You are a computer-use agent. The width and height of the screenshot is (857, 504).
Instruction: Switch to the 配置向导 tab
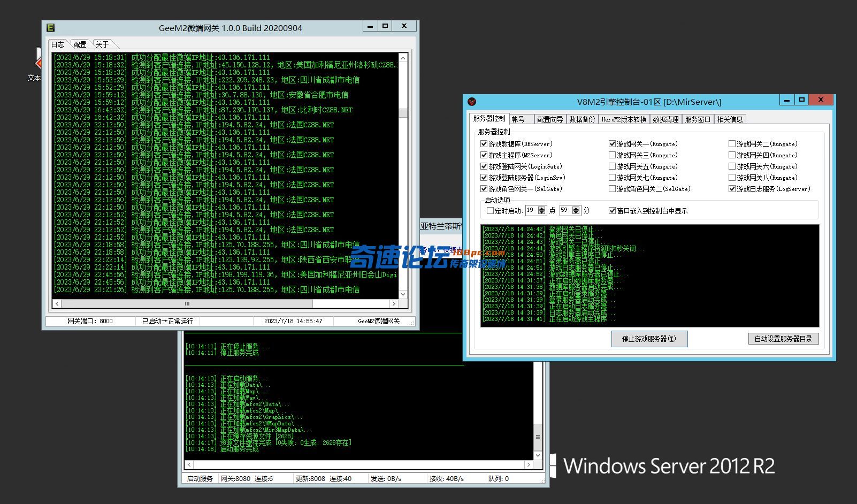pos(550,119)
